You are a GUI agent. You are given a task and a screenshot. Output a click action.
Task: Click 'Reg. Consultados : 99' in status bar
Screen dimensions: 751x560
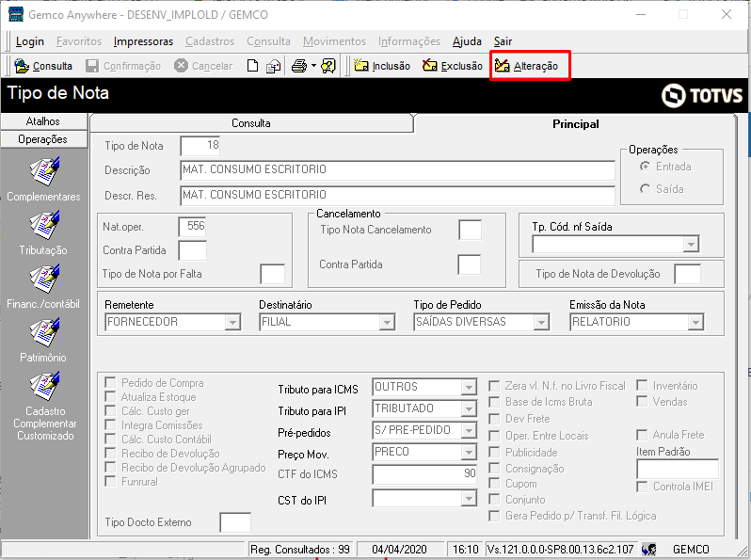pos(300,550)
